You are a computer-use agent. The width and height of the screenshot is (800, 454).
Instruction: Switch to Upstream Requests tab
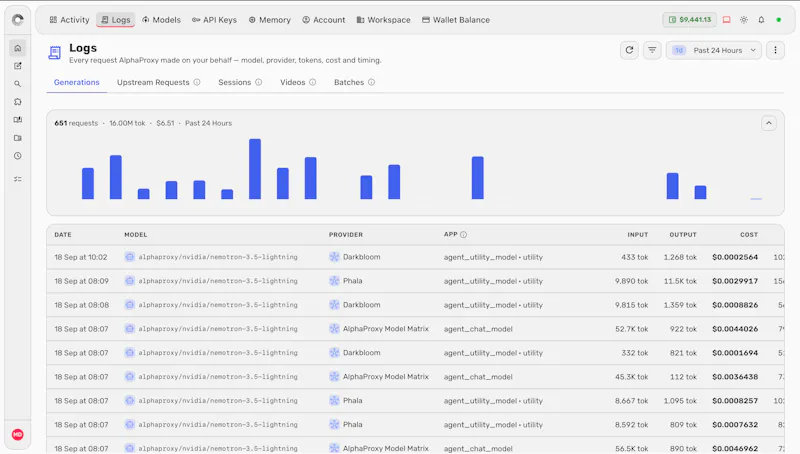pos(153,82)
